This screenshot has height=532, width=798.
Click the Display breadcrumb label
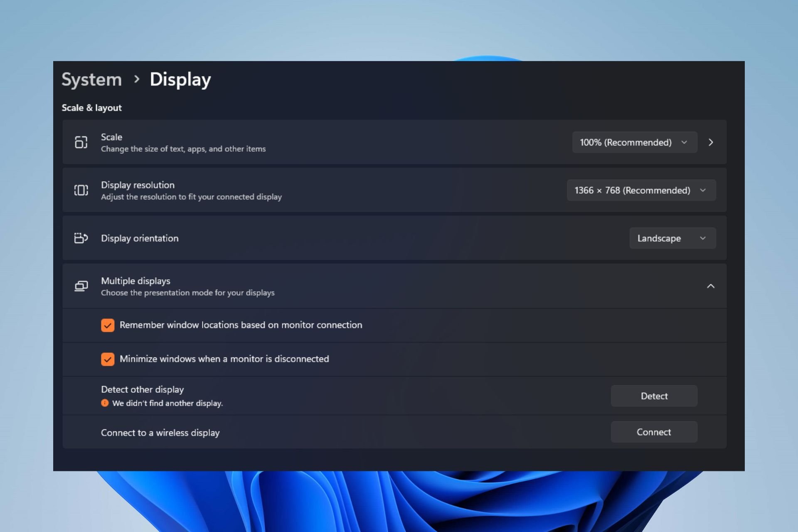click(180, 79)
